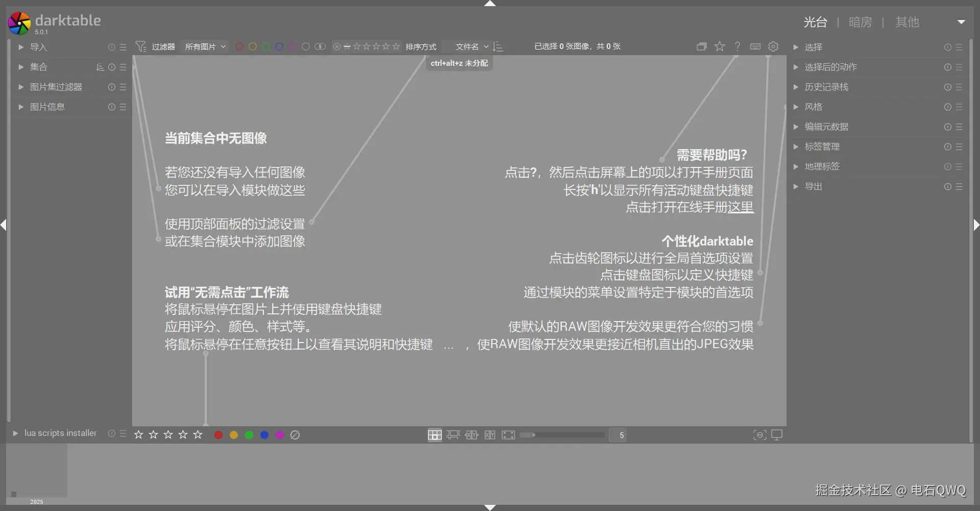
Task: Click the reset icon in the 图片信息 header
Action: (112, 107)
